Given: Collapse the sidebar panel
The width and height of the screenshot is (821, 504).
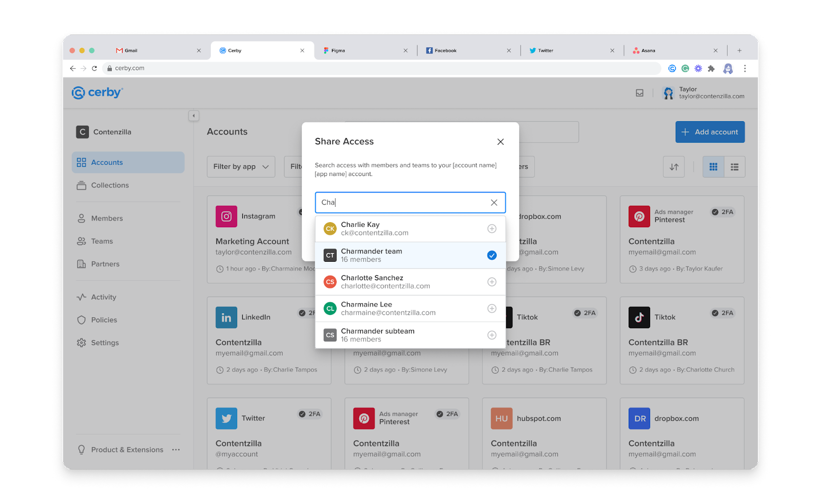Looking at the screenshot, I should (x=193, y=116).
